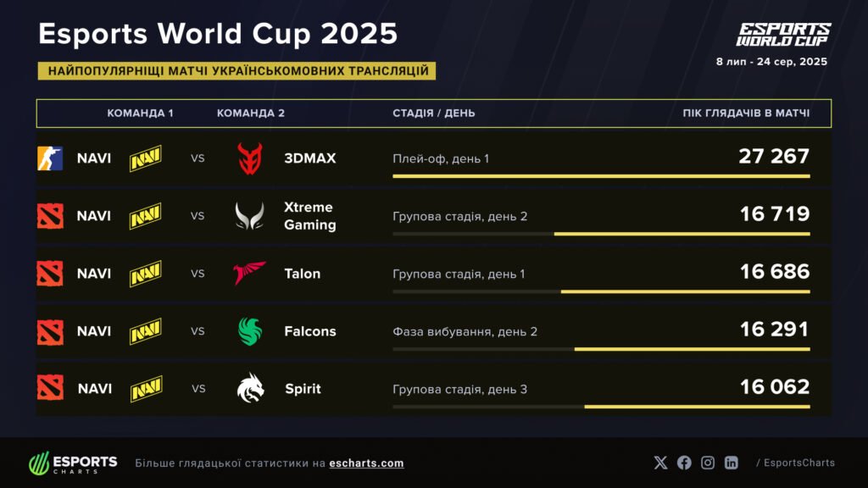Click the /EsportsCharts handle text
The image size is (868, 488).
tap(795, 463)
